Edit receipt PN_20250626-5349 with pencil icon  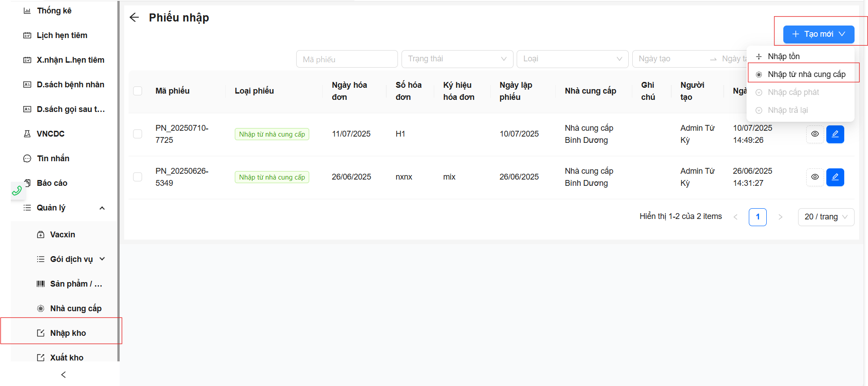(x=835, y=177)
